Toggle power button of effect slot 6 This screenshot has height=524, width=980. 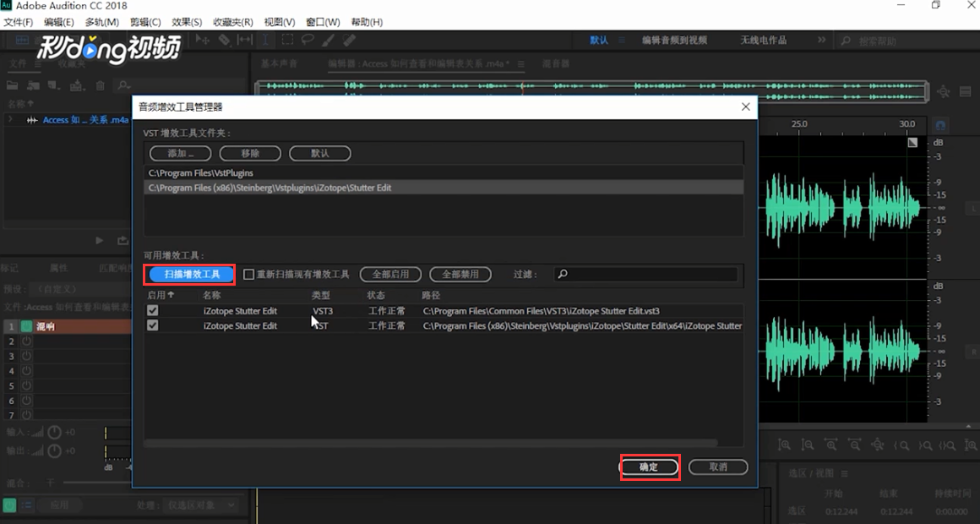tap(26, 401)
